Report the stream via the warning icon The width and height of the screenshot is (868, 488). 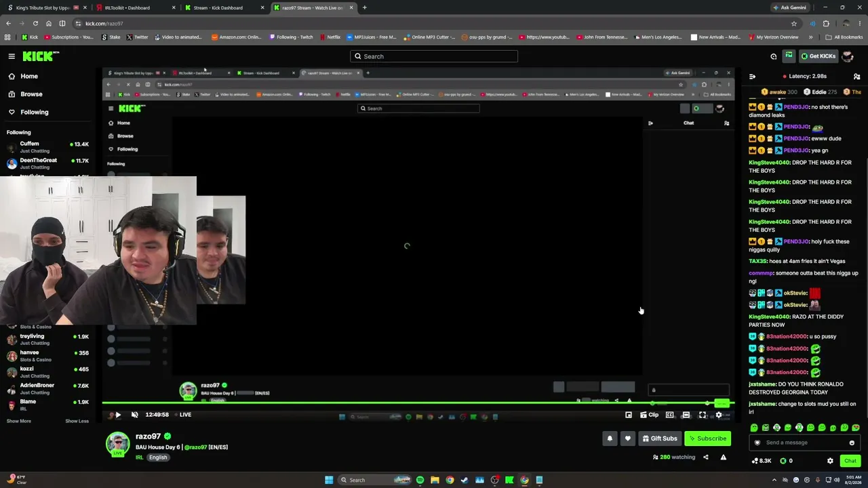(x=724, y=457)
